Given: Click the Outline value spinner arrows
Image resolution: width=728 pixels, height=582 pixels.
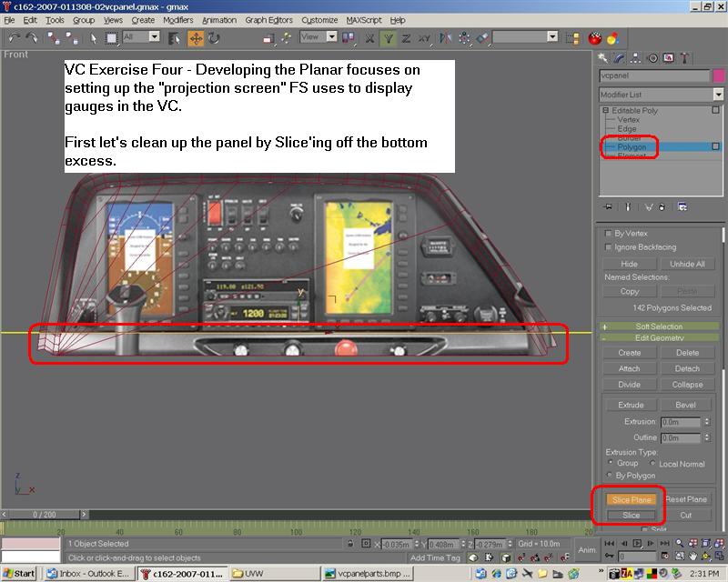Looking at the screenshot, I should click(x=707, y=437).
